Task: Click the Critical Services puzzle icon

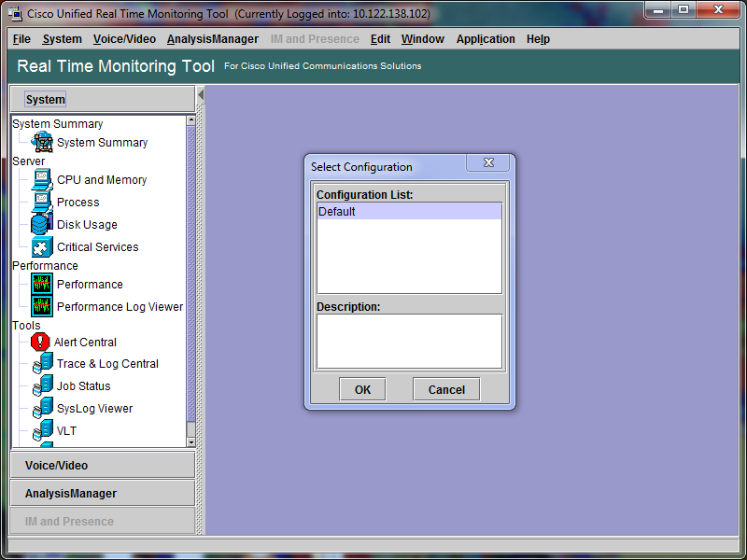Action: (x=42, y=246)
